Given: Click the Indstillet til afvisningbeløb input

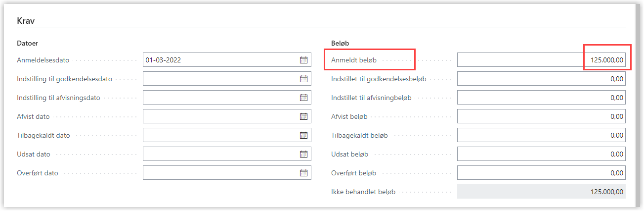Looking at the screenshot, I should click(541, 98).
